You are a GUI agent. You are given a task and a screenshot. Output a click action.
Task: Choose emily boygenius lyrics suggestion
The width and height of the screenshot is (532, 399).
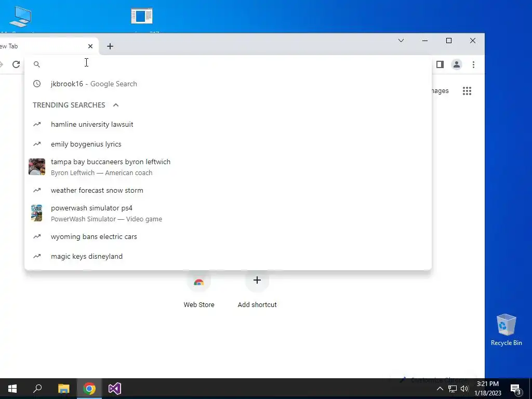coord(228,144)
